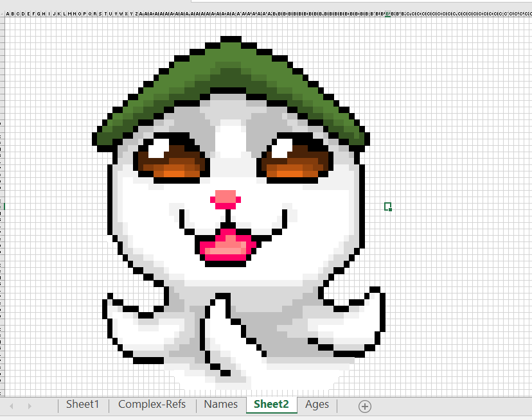Select column Z header
The height and width of the screenshot is (420, 532).
pos(136,14)
